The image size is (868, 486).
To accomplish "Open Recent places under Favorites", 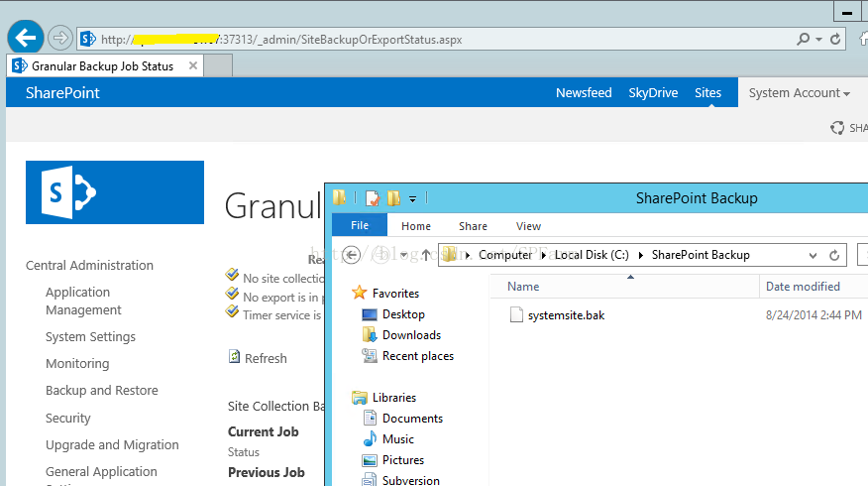I will [x=418, y=356].
